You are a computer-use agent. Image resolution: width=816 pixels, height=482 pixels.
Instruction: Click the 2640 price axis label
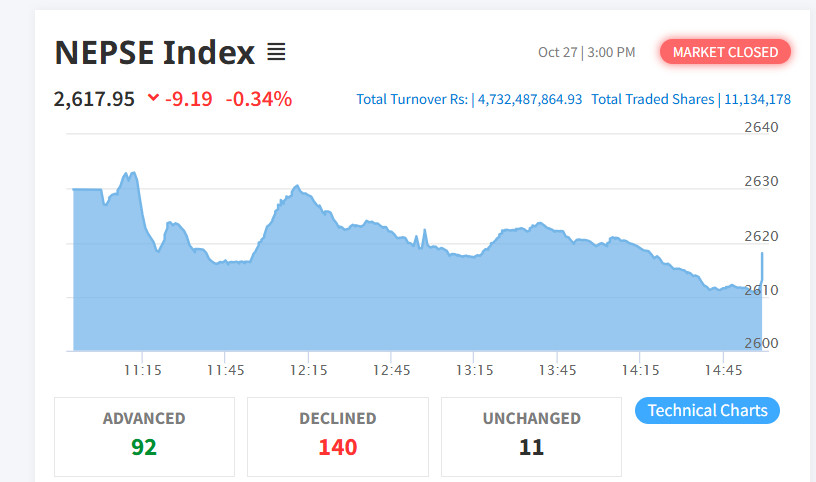(x=761, y=127)
